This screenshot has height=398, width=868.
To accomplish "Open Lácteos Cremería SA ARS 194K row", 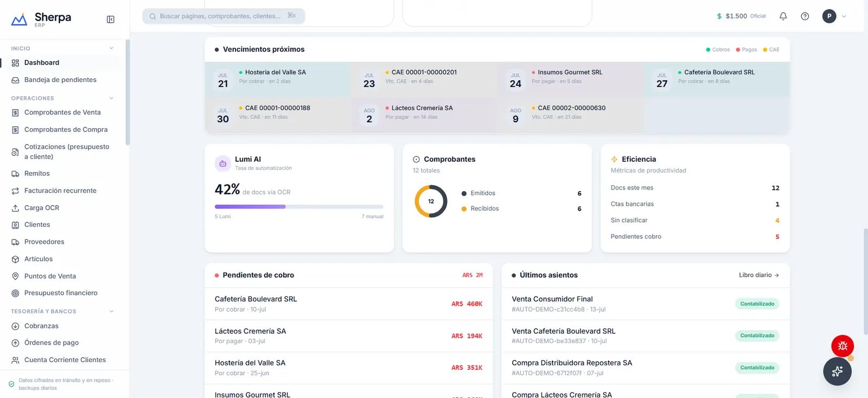I will point(348,336).
